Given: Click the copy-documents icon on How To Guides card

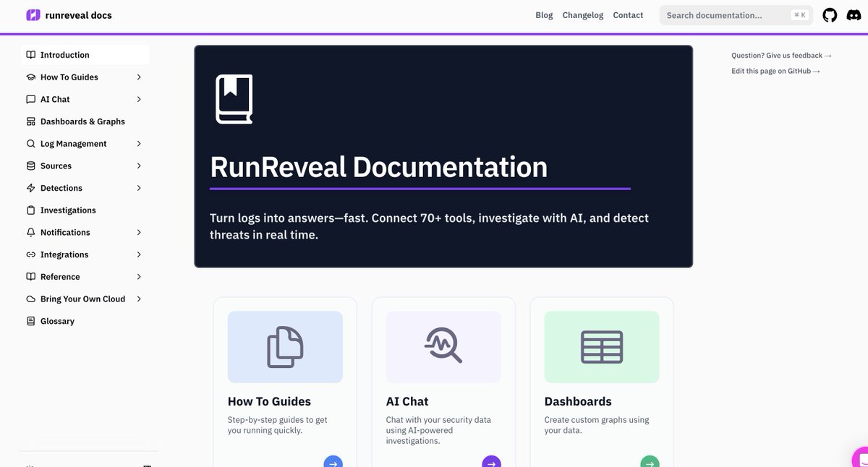Looking at the screenshot, I should 285,347.
